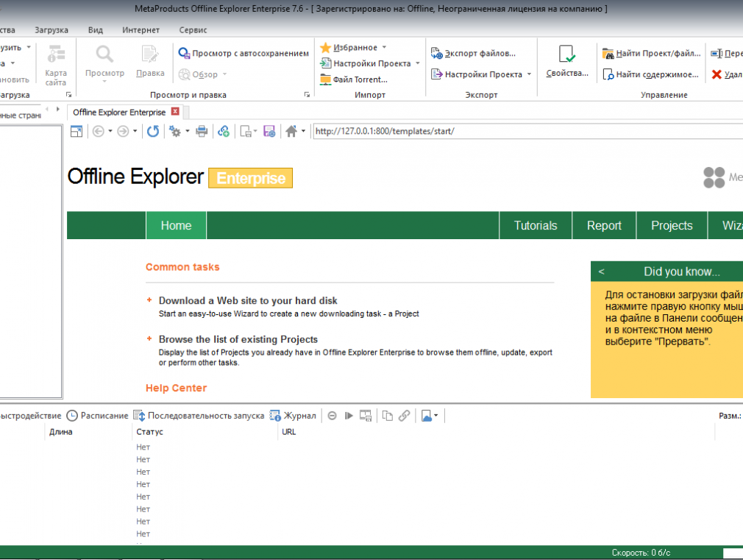Open gear settings dropdown arrow
This screenshot has width=743, height=560.
(187, 131)
